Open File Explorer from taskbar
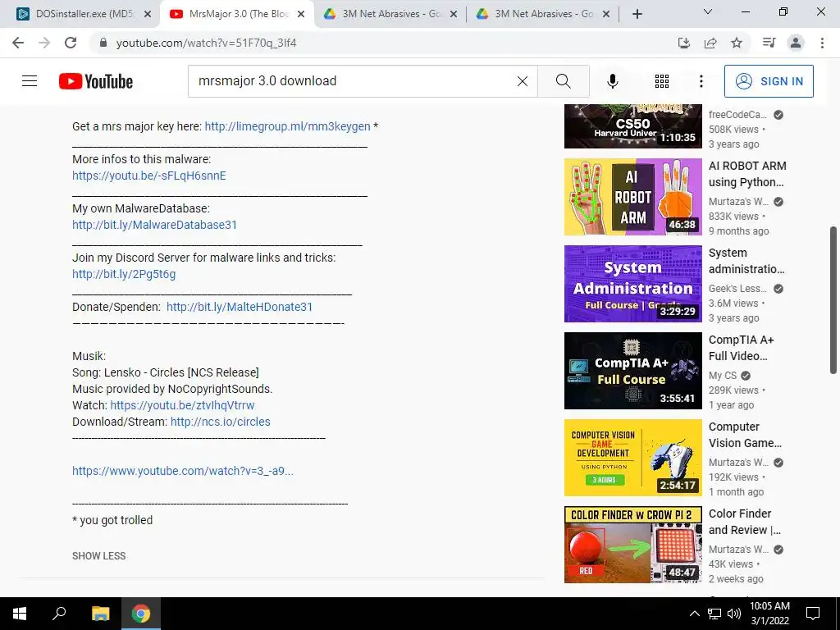Screen dimensions: 840x630 click(100, 614)
